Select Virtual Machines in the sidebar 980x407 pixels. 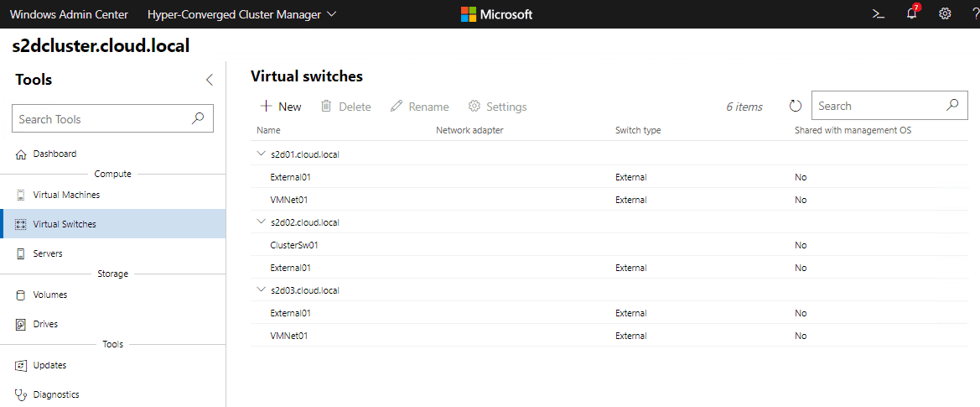pos(66,195)
